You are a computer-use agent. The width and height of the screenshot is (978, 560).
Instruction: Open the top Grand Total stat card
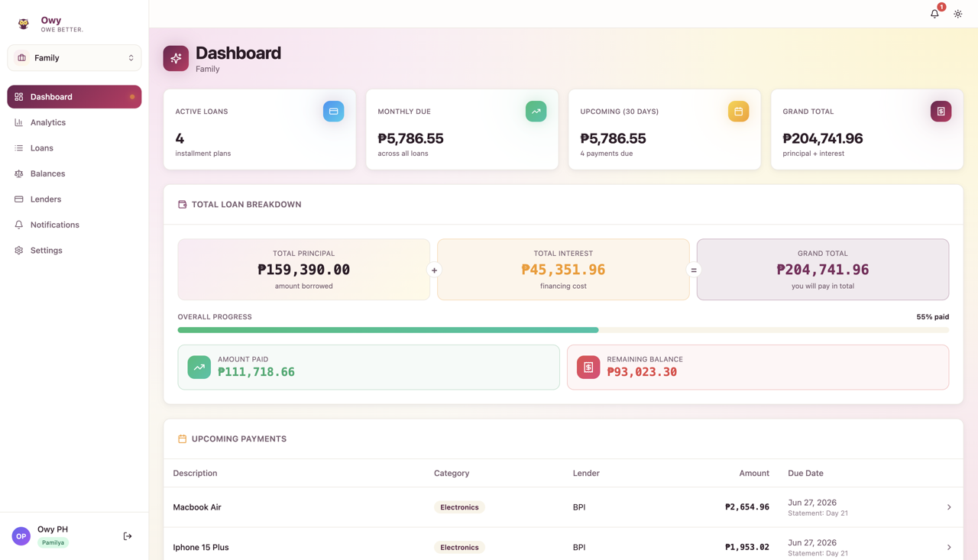pos(867,129)
